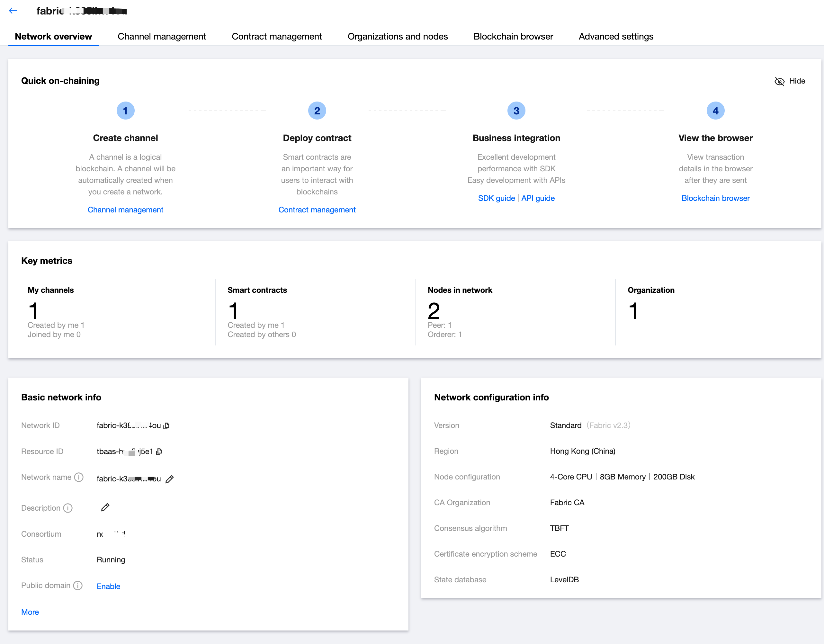Click the Blockchain browser link under step 4

[x=715, y=198]
